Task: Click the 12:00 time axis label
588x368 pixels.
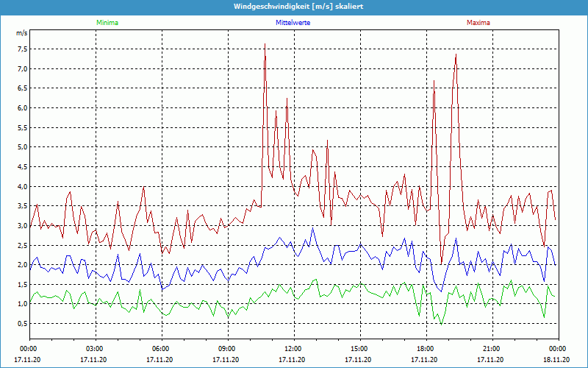Action: 292,349
